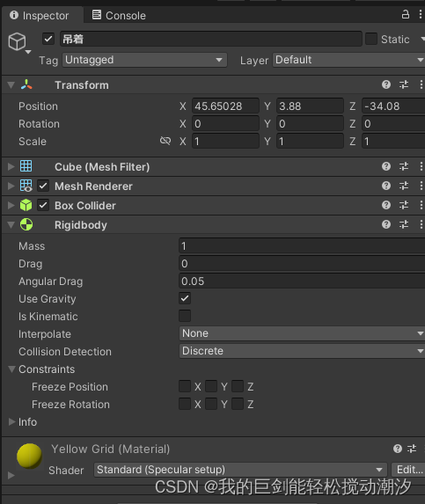
Task: Open Transform help reference icon
Action: 386,84
